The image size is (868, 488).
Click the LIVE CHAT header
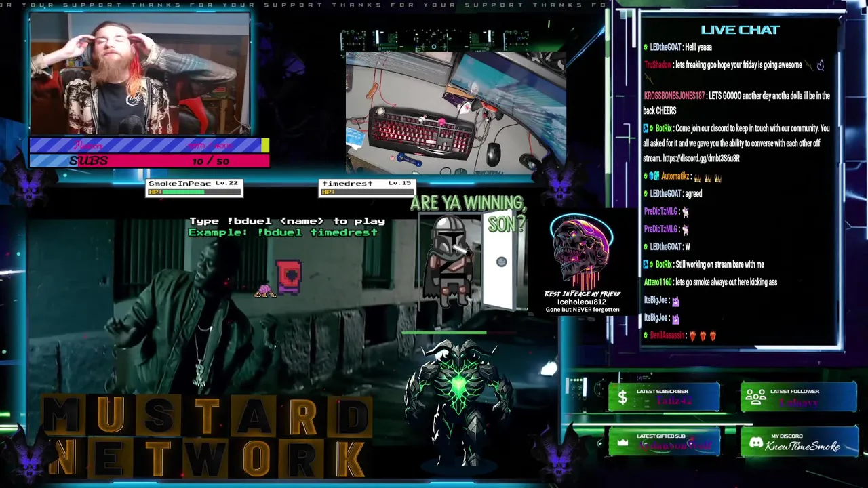pyautogui.click(x=740, y=30)
